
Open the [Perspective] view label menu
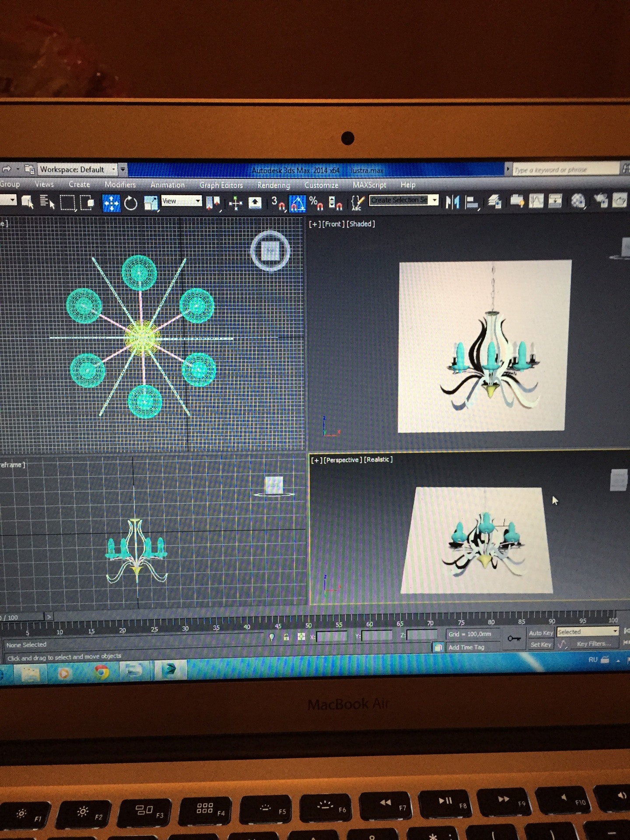point(343,460)
